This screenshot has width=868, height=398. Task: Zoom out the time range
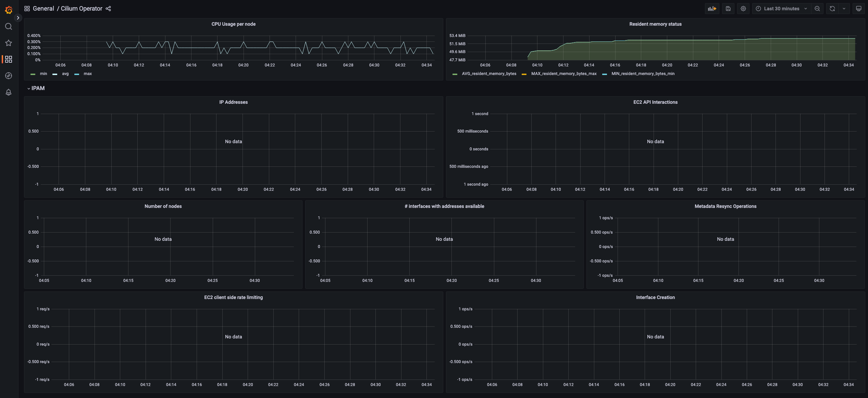817,9
